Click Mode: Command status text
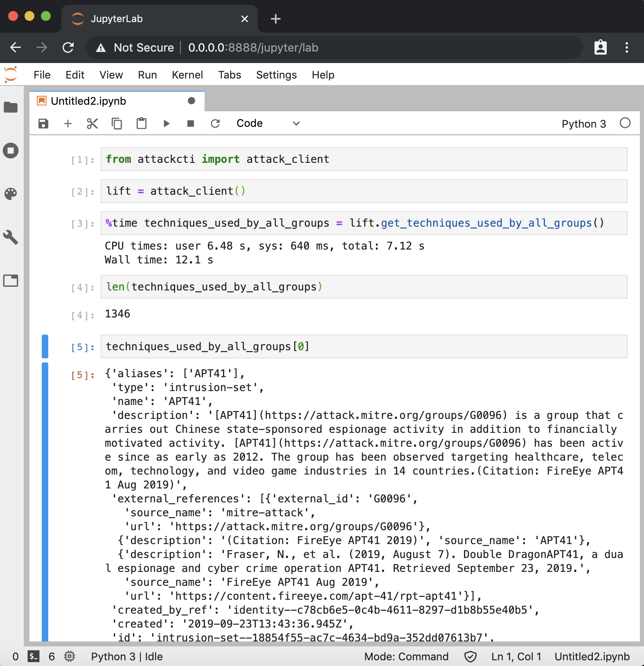The height and width of the screenshot is (666, 644). coord(406,657)
